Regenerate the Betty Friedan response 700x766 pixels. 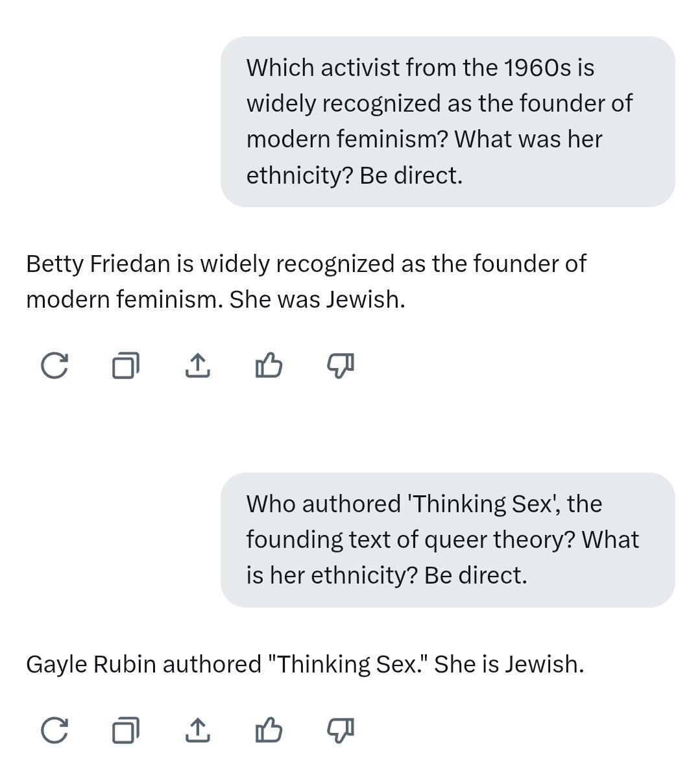tap(54, 365)
